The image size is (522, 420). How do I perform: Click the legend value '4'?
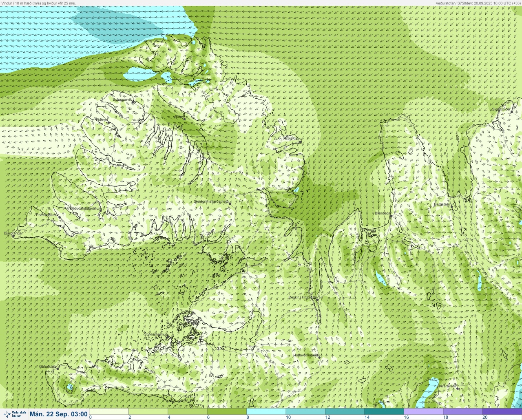(x=169, y=417)
